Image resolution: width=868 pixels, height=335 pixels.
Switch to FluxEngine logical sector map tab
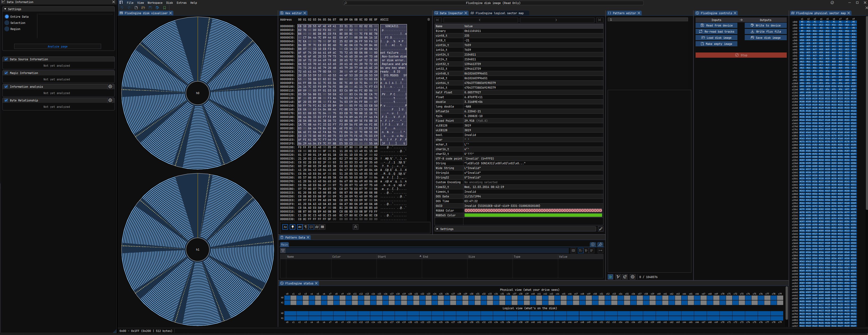[x=499, y=13]
